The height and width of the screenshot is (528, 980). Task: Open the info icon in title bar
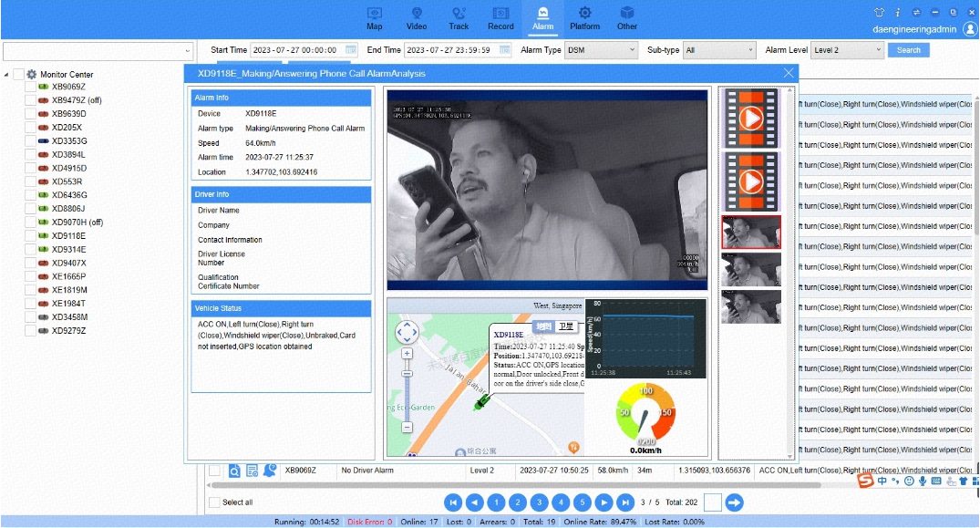click(898, 12)
